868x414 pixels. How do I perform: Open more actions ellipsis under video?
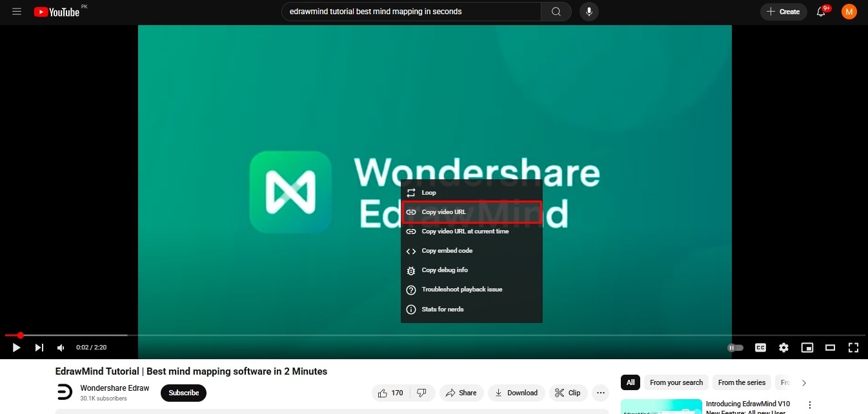601,393
